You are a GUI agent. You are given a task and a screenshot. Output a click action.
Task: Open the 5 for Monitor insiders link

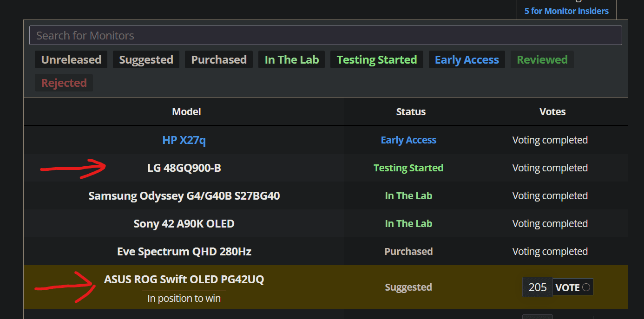[566, 11]
